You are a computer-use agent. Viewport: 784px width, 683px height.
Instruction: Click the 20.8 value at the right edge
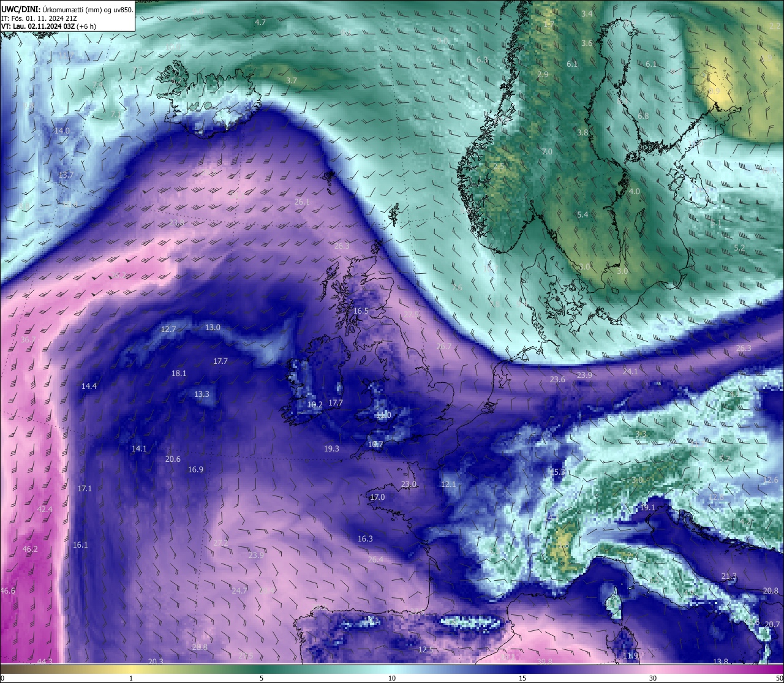(771, 591)
